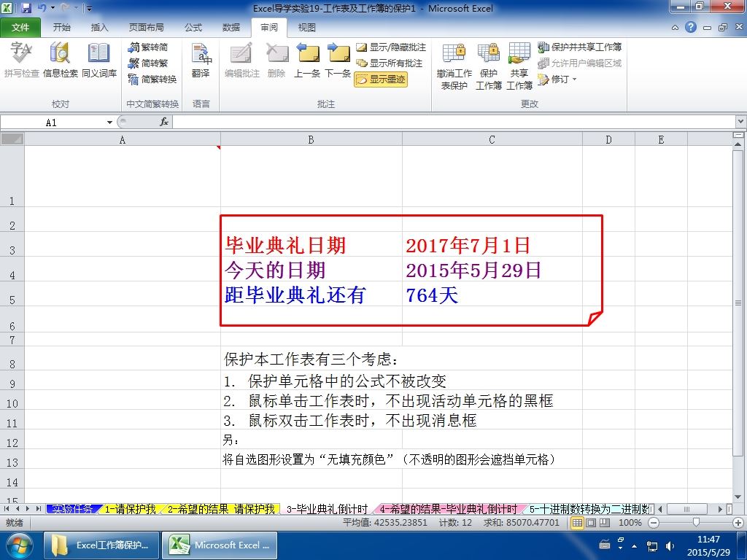747x560 pixels.
Task: Convert text with 繁转简
Action: pos(148,47)
